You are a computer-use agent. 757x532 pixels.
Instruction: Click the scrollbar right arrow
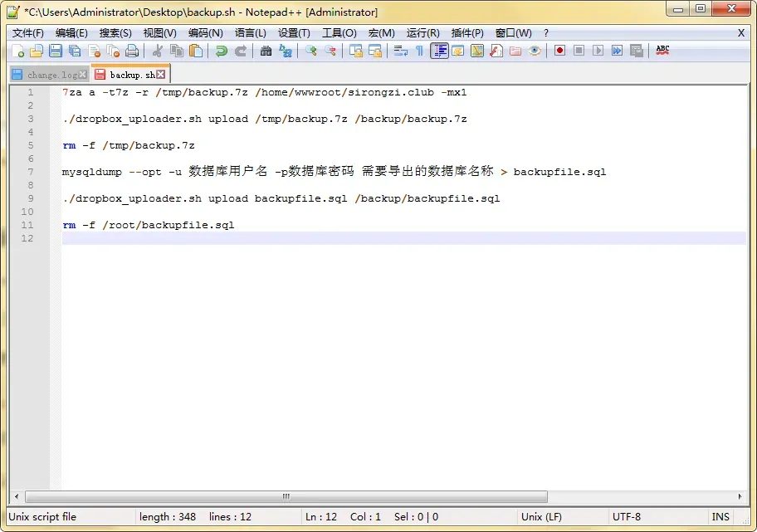point(740,496)
